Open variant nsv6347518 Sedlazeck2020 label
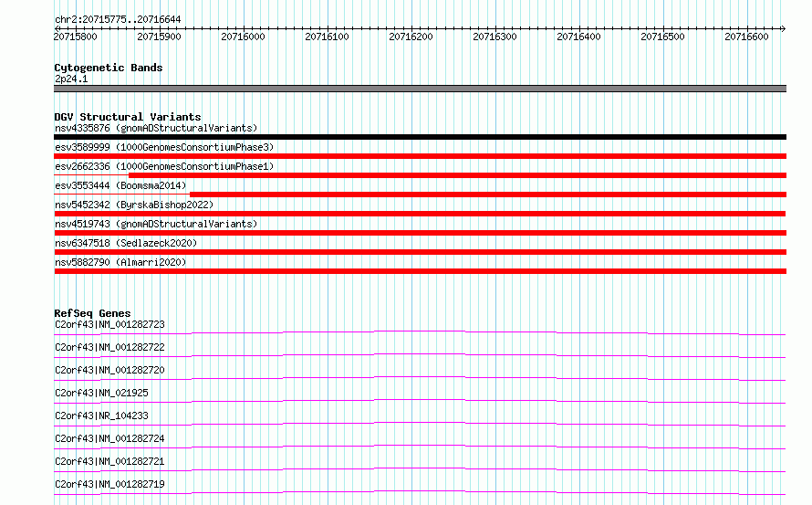Screen dimensions: 812x505 126,243
